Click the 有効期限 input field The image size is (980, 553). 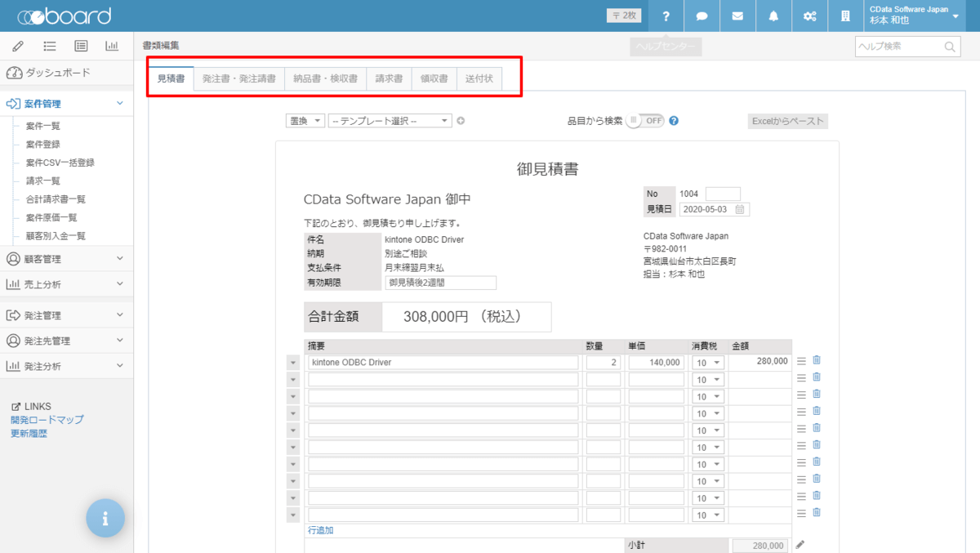tap(440, 283)
